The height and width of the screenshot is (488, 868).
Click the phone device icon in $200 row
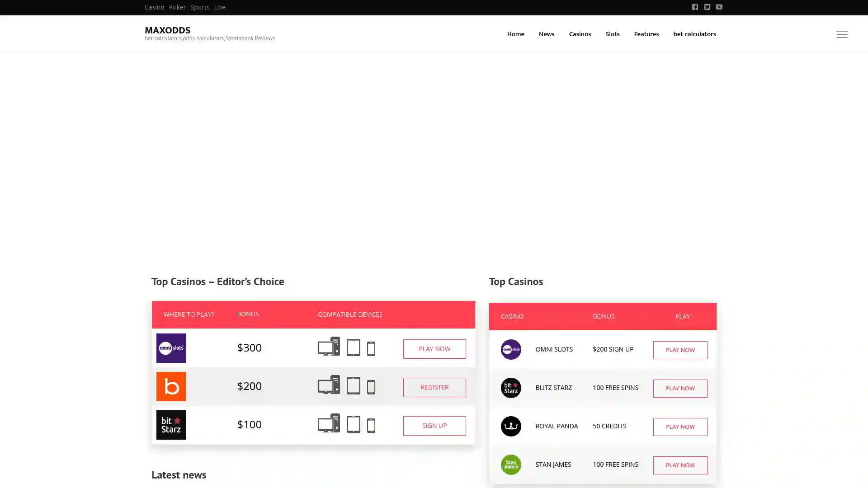coord(371,387)
